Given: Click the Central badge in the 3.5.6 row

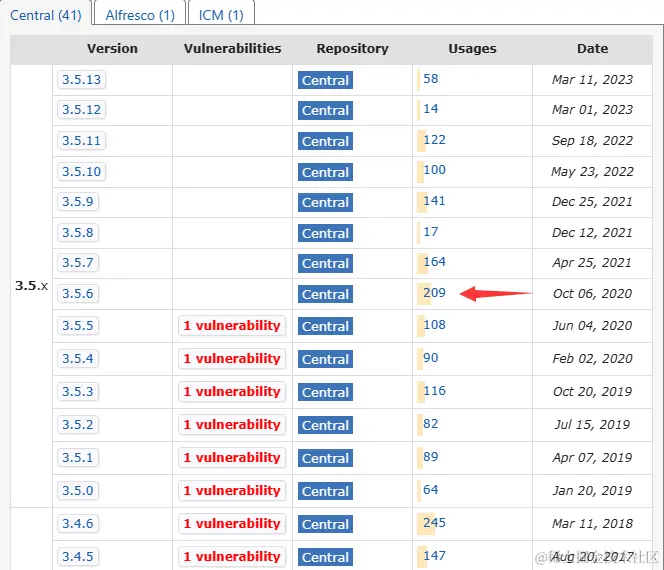Looking at the screenshot, I should [325, 294].
